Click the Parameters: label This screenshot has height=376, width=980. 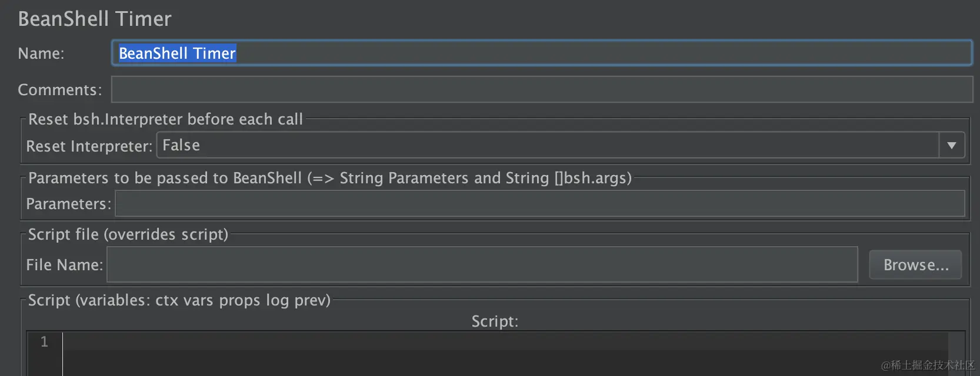coord(69,204)
